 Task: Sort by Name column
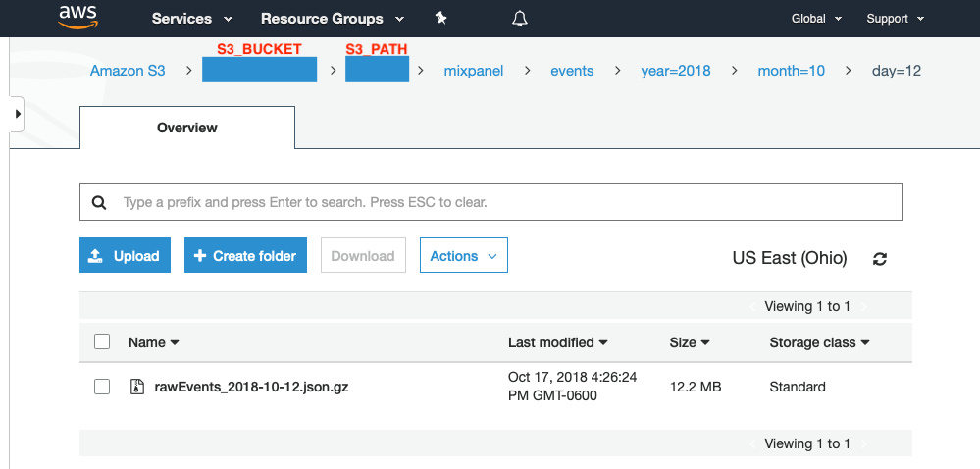click(154, 342)
